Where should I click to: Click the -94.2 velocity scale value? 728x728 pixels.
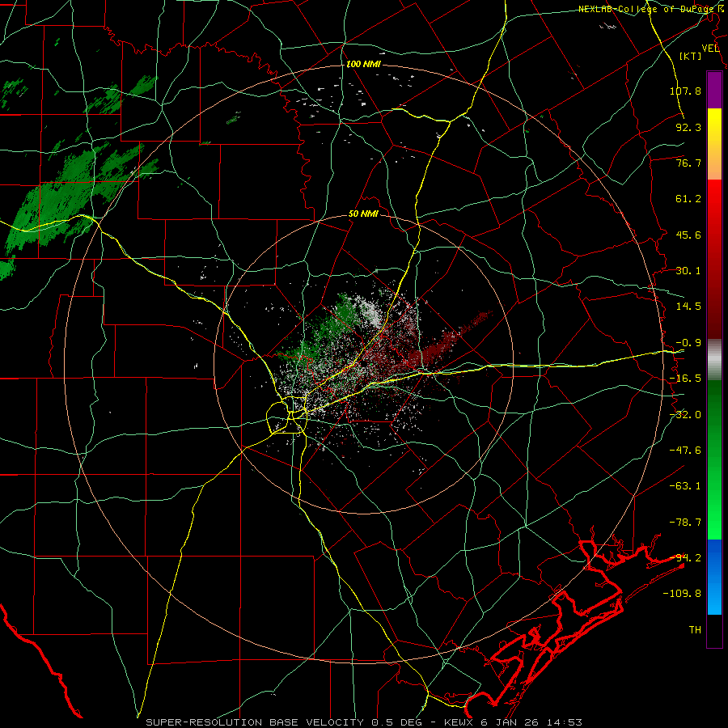tap(685, 558)
